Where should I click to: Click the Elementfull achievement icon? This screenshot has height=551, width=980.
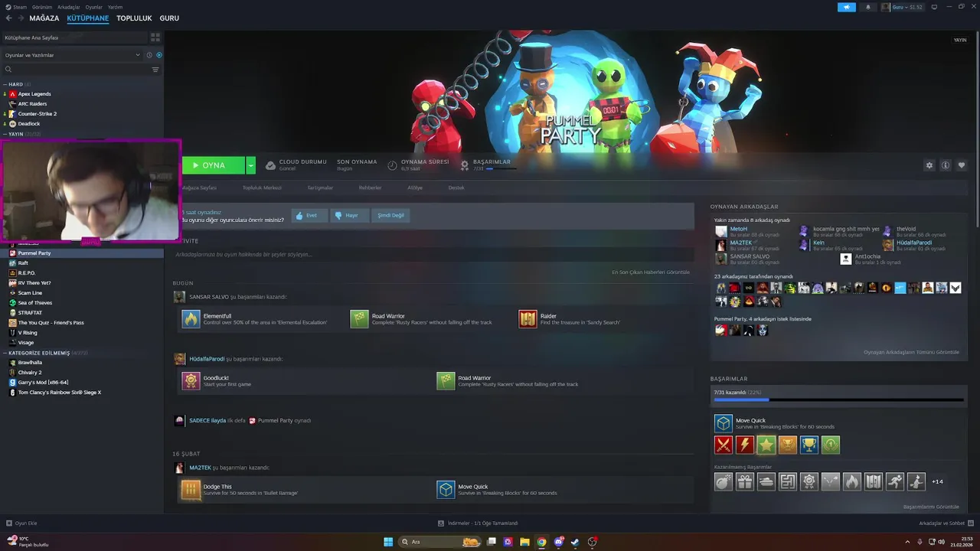(191, 319)
